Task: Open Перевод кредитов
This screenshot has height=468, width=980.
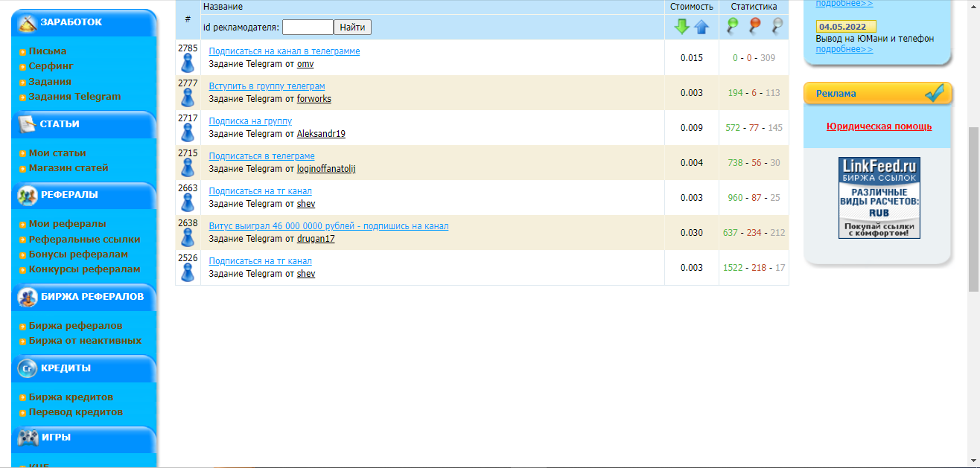Action: click(x=76, y=412)
